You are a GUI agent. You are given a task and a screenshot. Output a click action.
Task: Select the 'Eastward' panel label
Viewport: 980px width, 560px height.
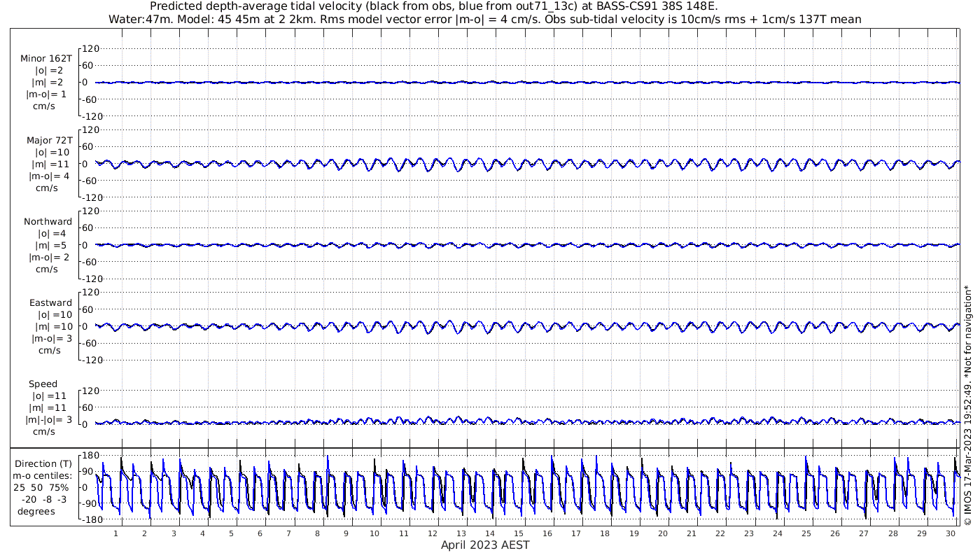coord(50,302)
